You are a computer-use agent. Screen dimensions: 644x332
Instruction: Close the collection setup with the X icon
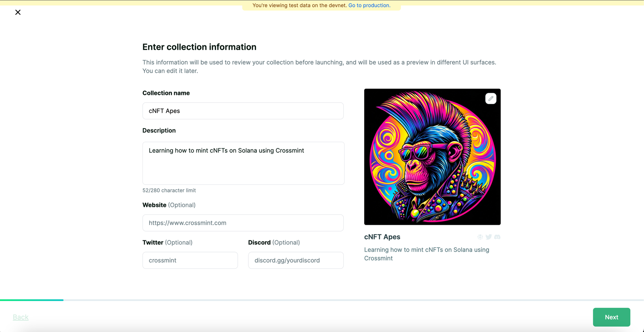point(18,12)
